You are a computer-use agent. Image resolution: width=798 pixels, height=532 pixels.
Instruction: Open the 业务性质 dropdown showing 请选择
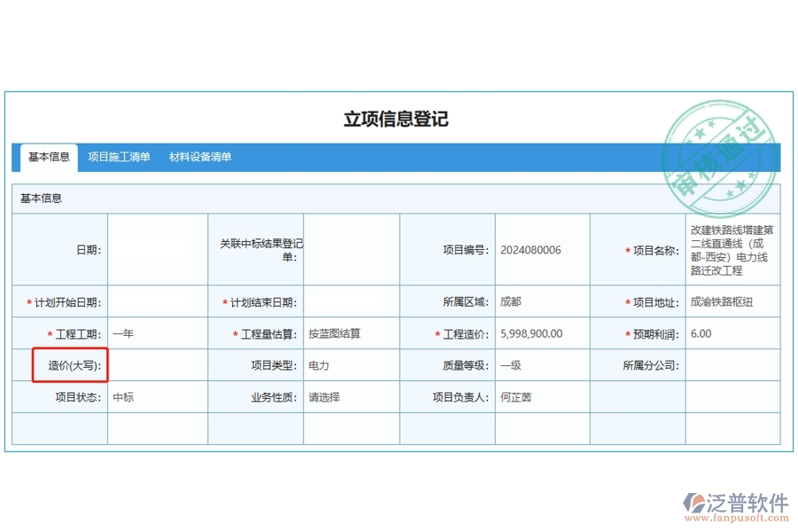[x=350, y=397]
